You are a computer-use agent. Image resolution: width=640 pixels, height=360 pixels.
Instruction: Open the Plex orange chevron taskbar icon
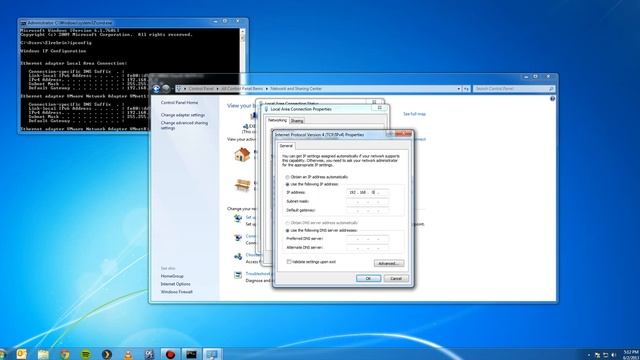(107, 354)
